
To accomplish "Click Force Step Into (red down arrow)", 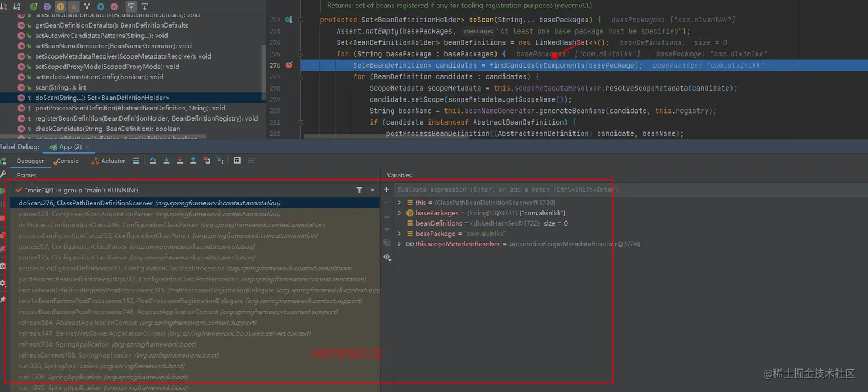I will coord(180,161).
